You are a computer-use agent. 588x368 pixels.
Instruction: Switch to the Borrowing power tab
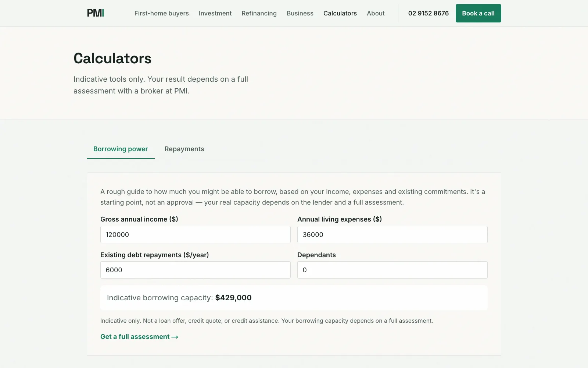point(121,149)
